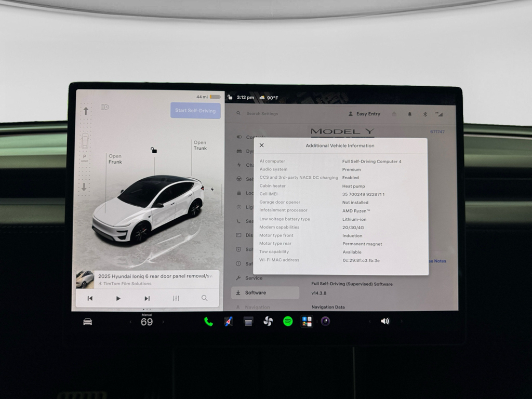Close the Additional Vehicle Information dialog
Screen dimensions: 532x399
click(x=262, y=145)
